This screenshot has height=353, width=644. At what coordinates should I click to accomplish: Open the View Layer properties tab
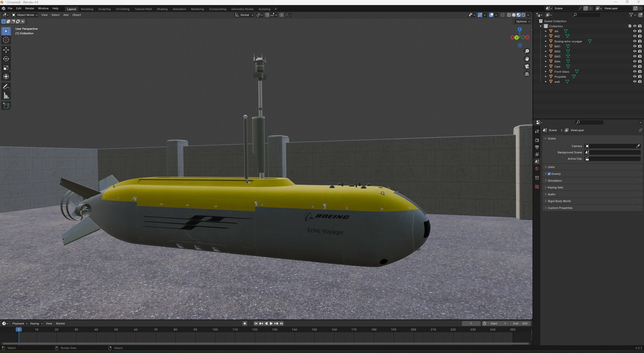pos(537,154)
